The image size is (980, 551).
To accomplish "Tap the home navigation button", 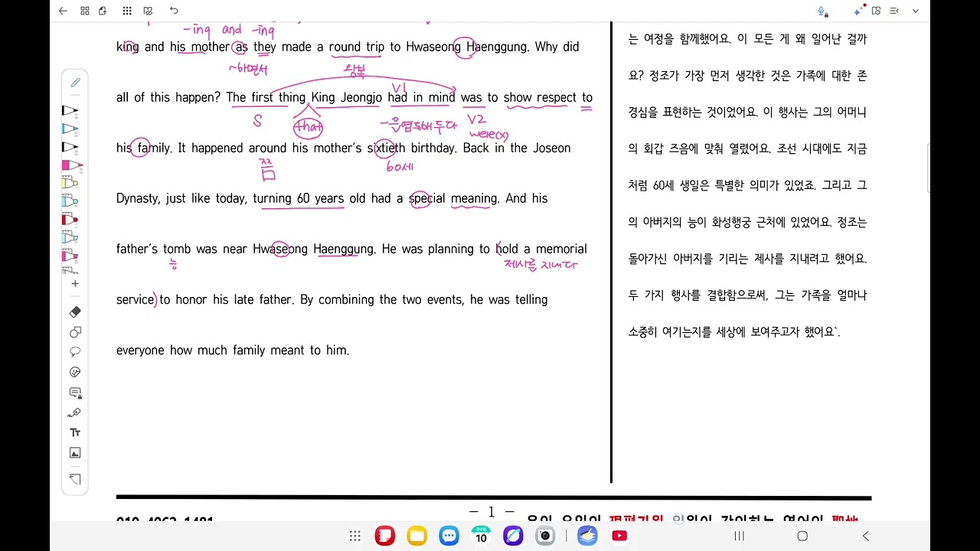I will click(x=802, y=536).
